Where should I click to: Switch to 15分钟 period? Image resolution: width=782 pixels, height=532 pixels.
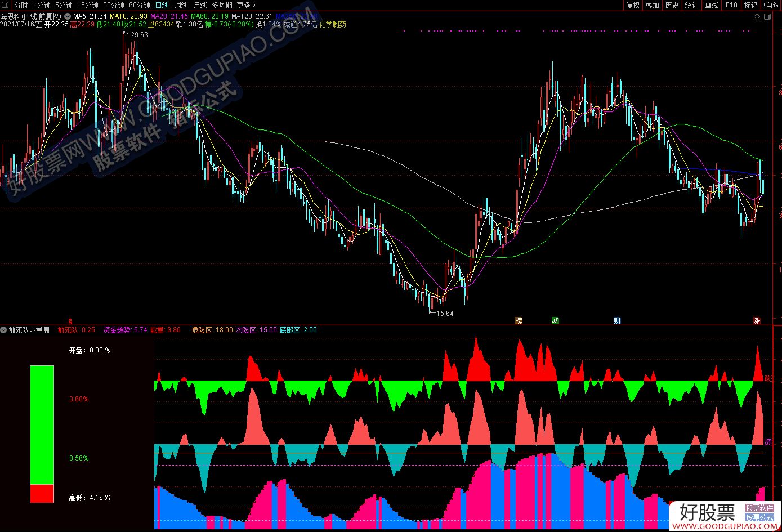tap(87, 5)
